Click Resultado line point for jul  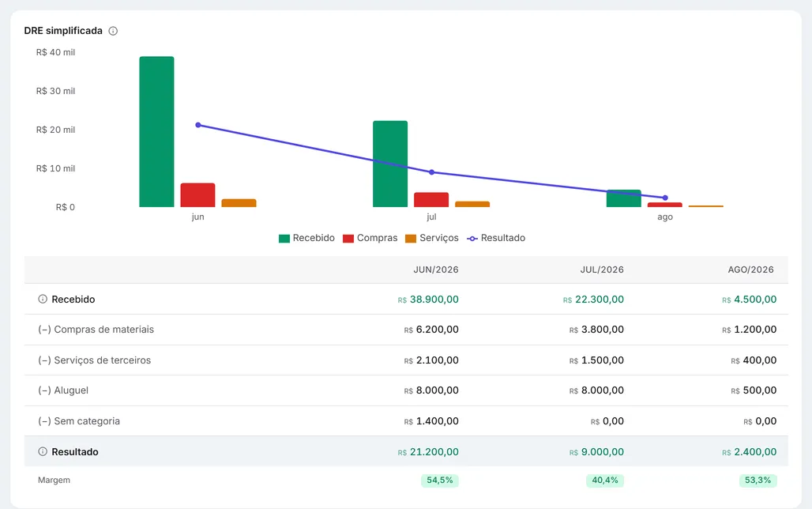[431, 172]
